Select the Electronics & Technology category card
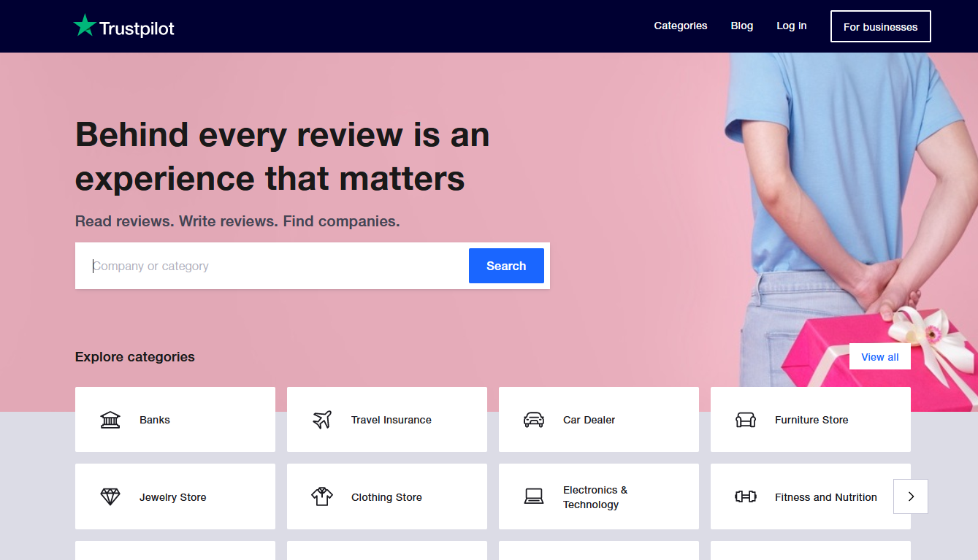 tap(598, 496)
